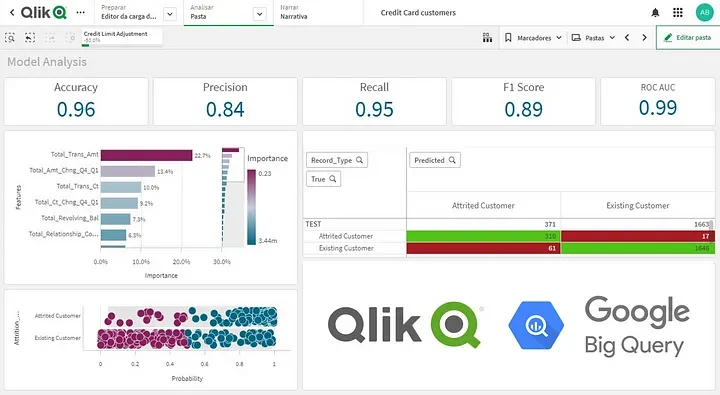This screenshot has height=395, width=720.
Task: Click the red cell with value 17
Action: tap(637, 236)
